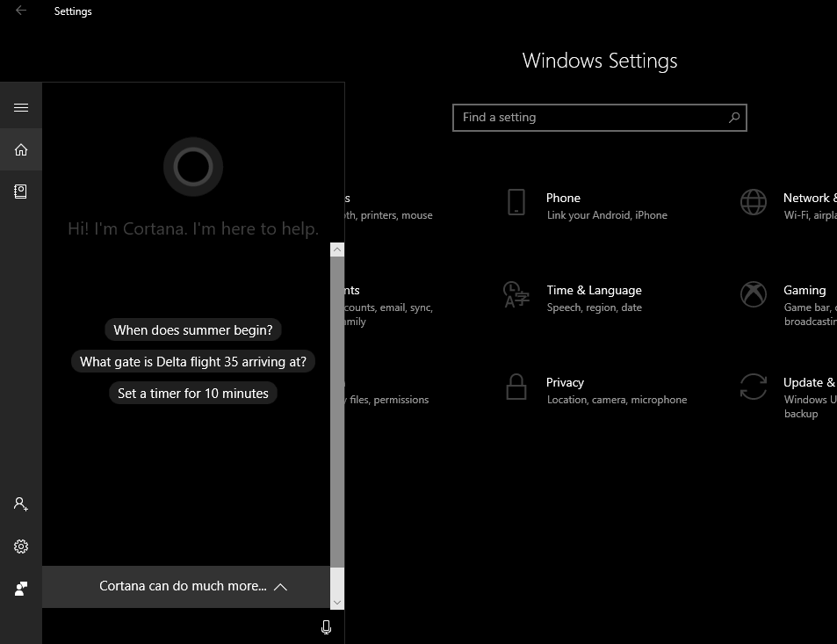Click Speech, region, date description

click(x=594, y=308)
